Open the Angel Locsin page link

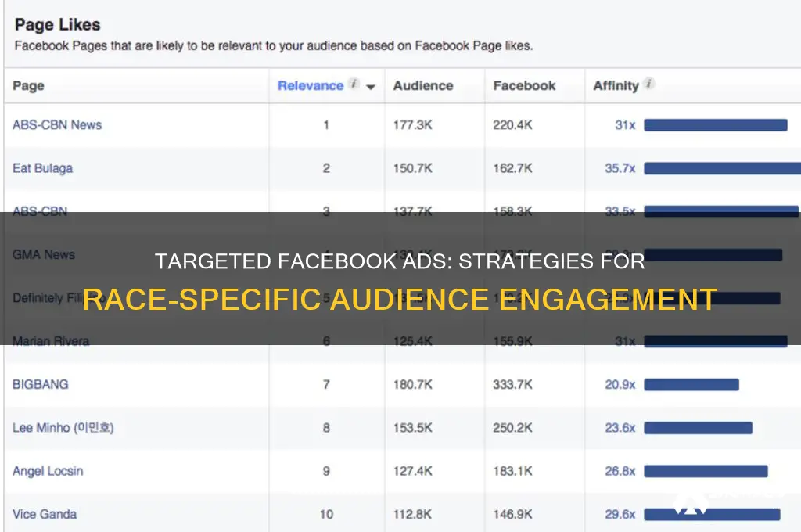48,471
